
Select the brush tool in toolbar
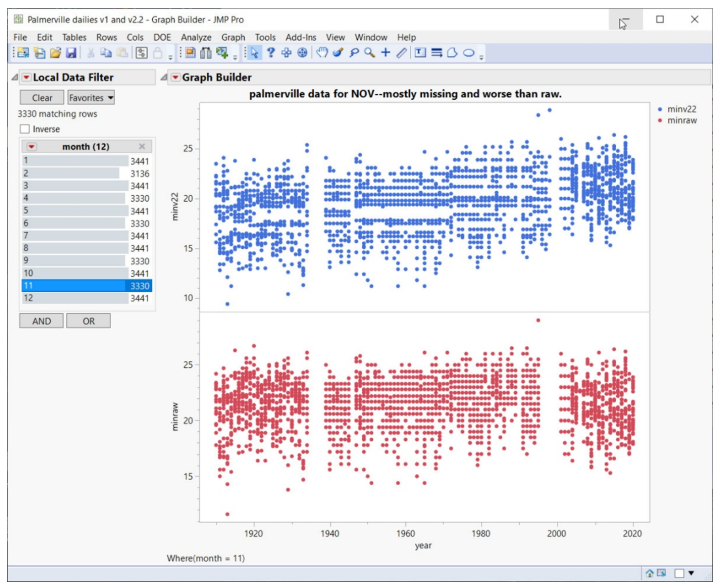[x=338, y=53]
